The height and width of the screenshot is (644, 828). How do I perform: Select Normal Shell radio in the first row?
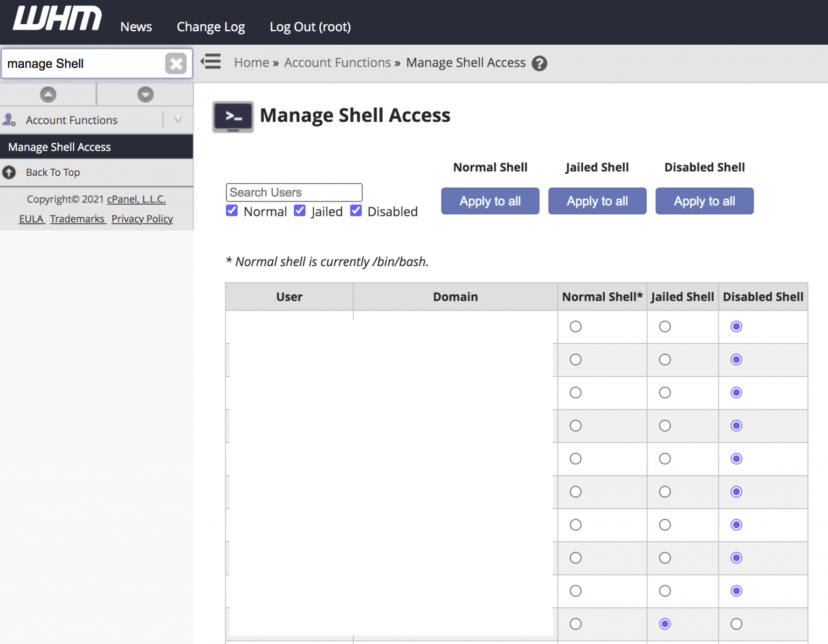coord(576,327)
